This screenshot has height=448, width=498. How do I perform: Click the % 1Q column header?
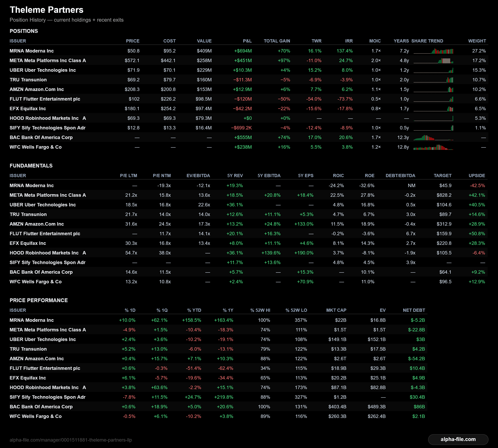[x=162, y=310]
